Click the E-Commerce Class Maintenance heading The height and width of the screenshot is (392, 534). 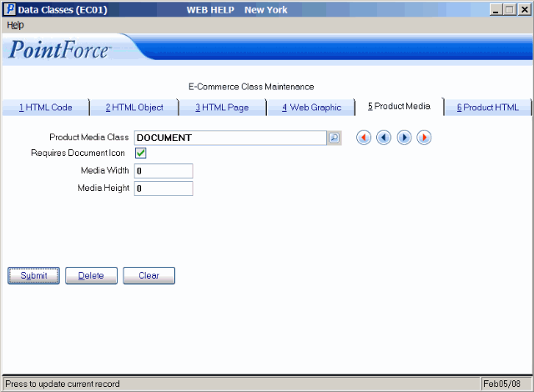pyautogui.click(x=251, y=87)
